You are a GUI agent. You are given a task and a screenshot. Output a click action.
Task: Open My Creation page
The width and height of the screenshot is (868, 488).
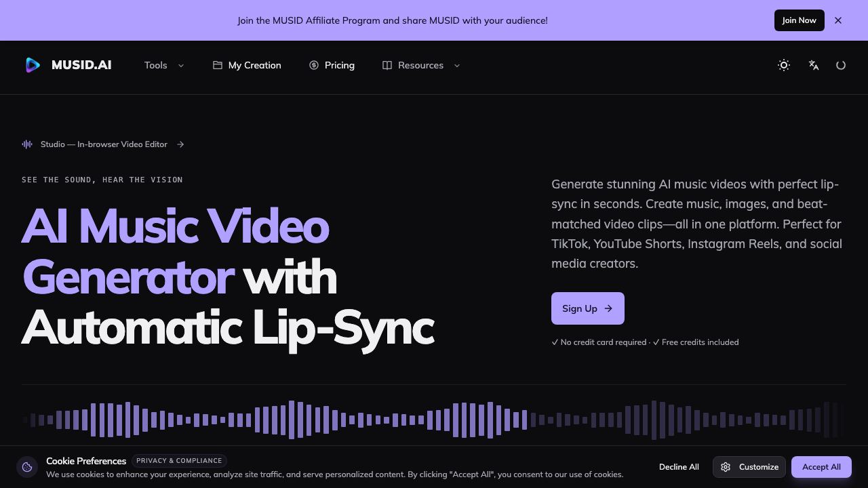point(247,65)
